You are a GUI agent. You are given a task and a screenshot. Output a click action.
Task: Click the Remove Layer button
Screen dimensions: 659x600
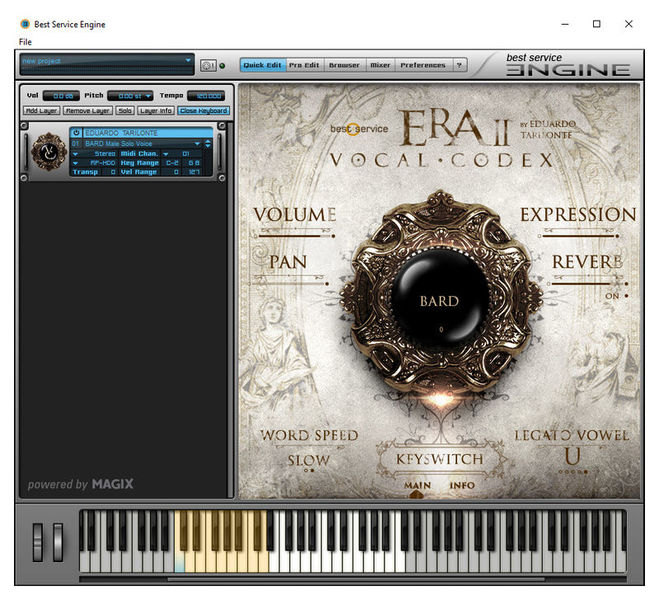(x=88, y=111)
